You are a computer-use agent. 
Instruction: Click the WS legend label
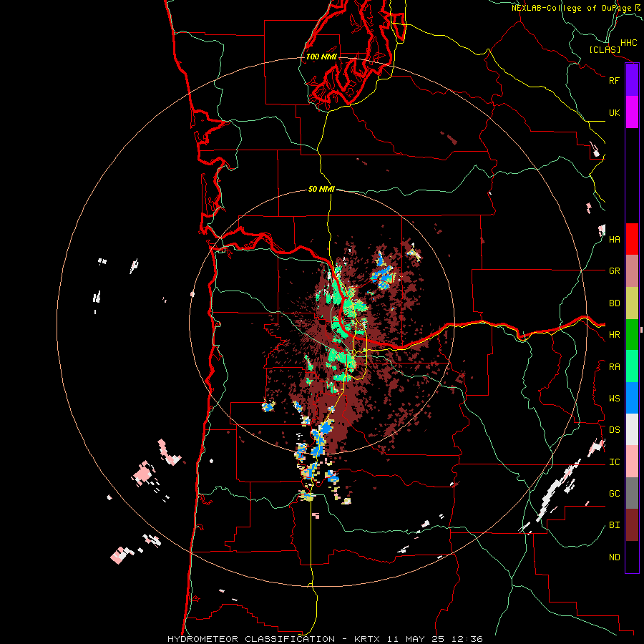pyautogui.click(x=615, y=399)
